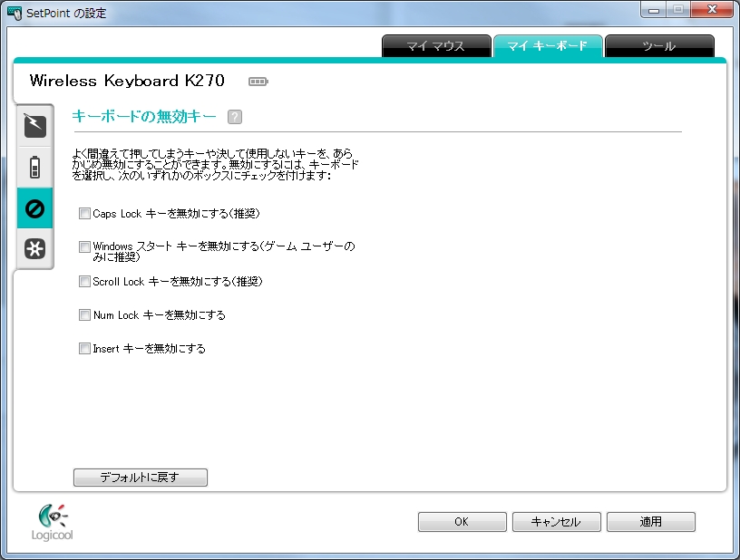740x560 pixels.
Task: Click the Wireless Keyboard K270 title
Action: coord(127,81)
